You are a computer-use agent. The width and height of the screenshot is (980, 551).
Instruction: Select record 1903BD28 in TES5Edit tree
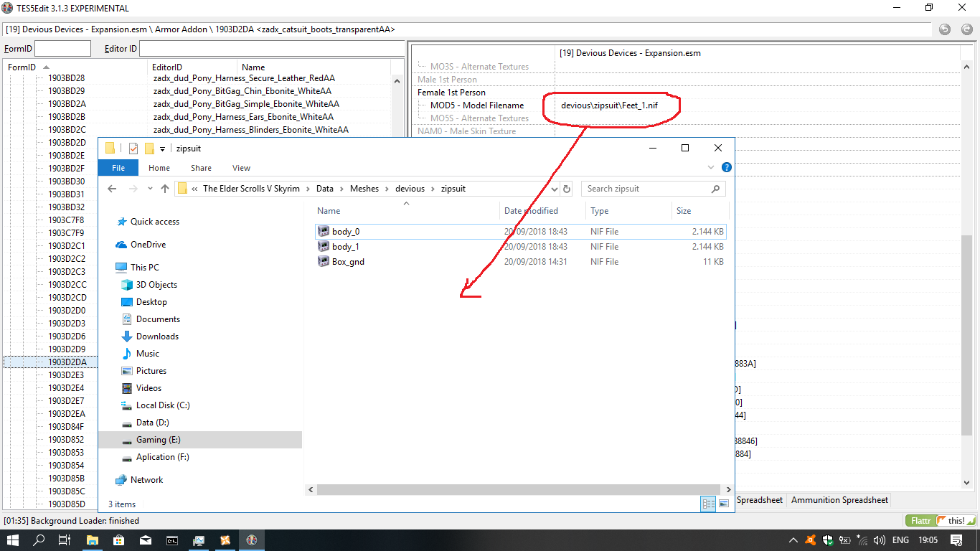(x=67, y=78)
